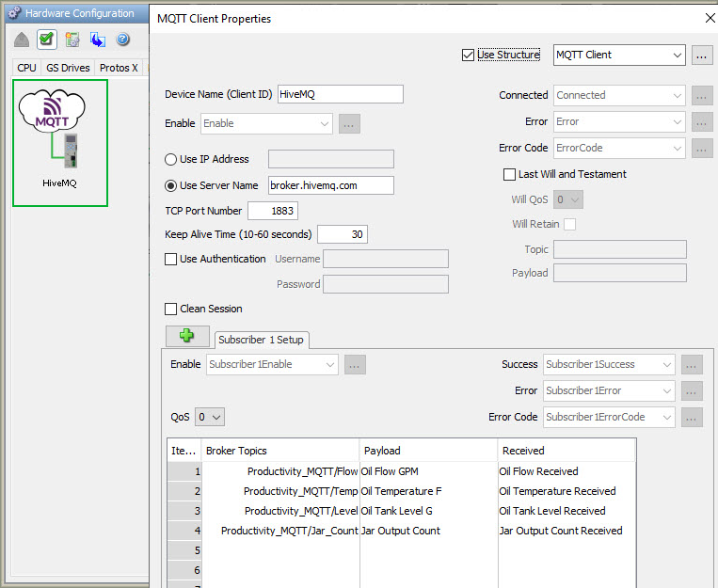718x588 pixels.
Task: Toggle the Will Retain checkbox
Action: tap(569, 225)
